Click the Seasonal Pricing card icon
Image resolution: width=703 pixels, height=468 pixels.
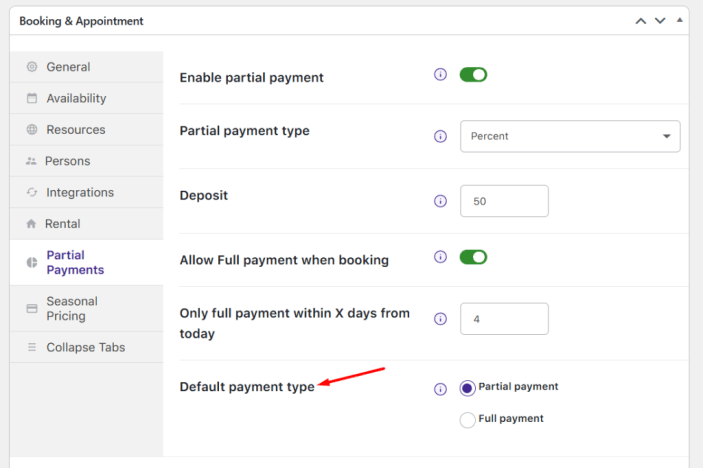(x=32, y=308)
